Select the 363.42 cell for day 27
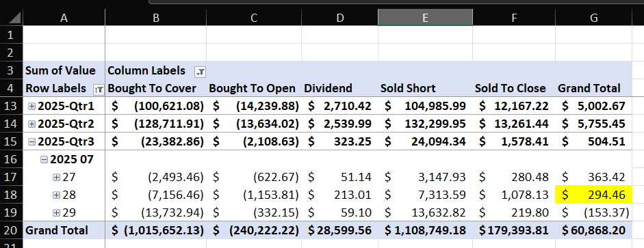 coord(593,177)
